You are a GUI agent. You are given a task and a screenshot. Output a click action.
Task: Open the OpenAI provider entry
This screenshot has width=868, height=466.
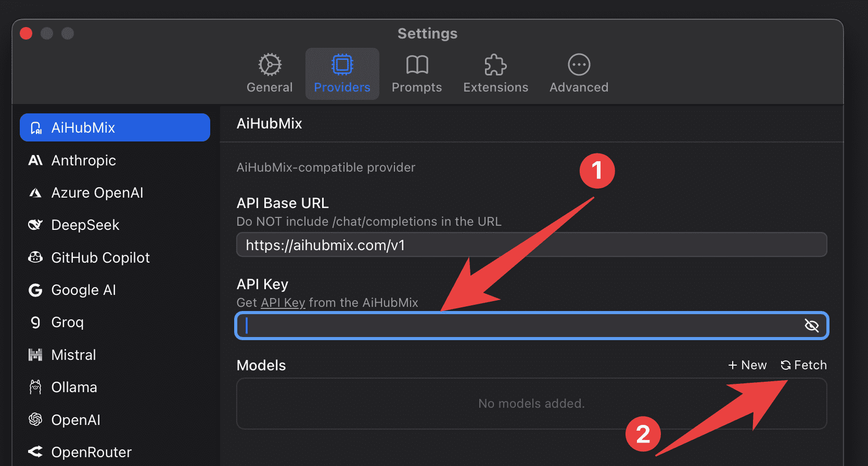(75, 420)
